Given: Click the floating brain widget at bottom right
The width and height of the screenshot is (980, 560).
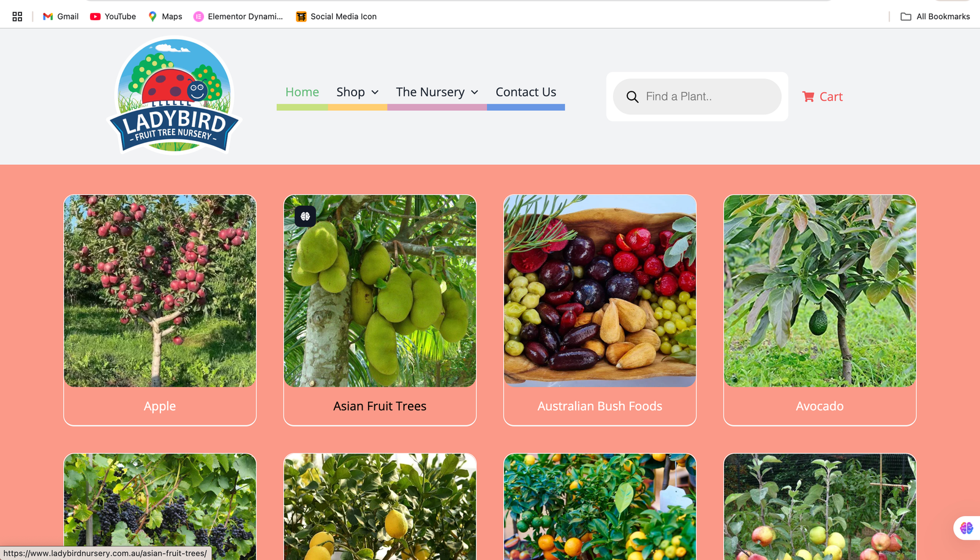Looking at the screenshot, I should coord(967,528).
